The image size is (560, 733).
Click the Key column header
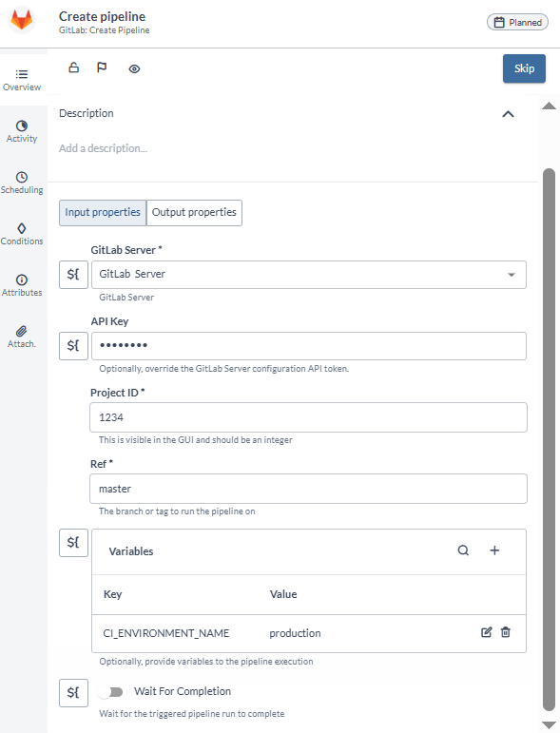coord(112,594)
